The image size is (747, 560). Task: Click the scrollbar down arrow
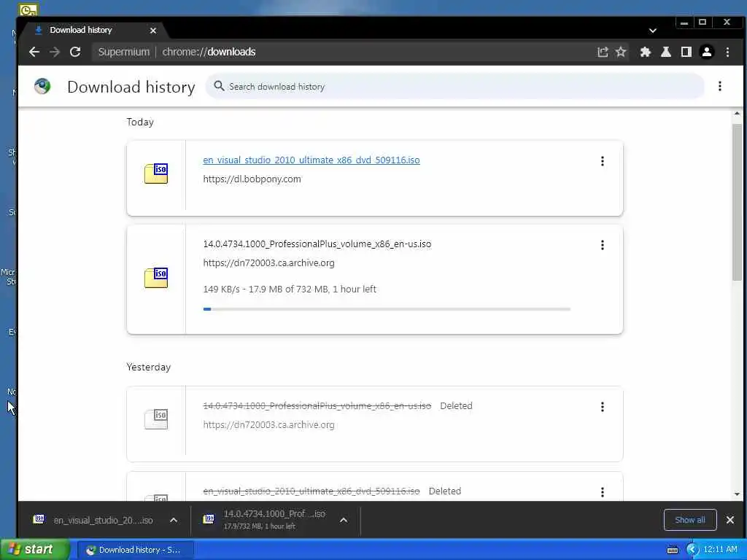click(737, 494)
